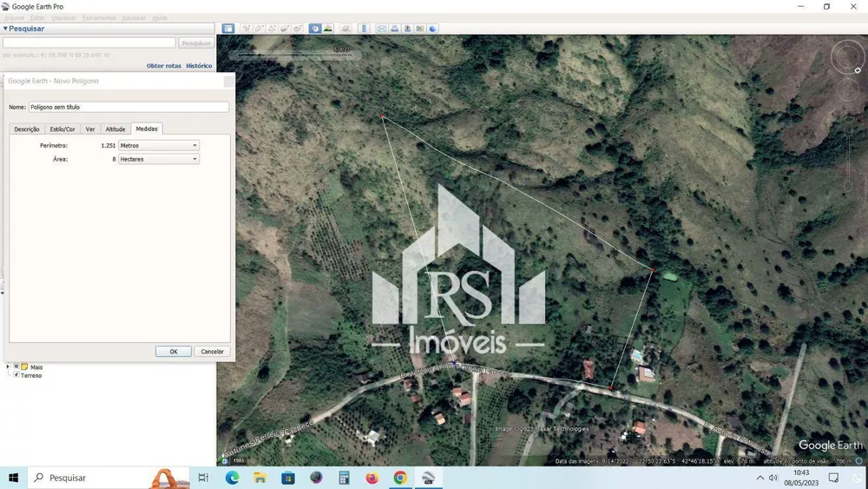868x489 pixels.
Task: Click the top-left red polygon vertex
Action: tap(382, 116)
